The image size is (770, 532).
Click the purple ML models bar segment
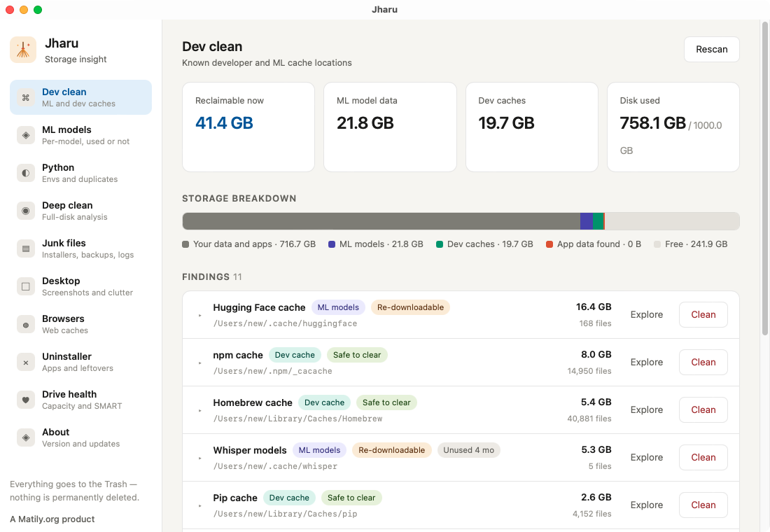click(587, 221)
